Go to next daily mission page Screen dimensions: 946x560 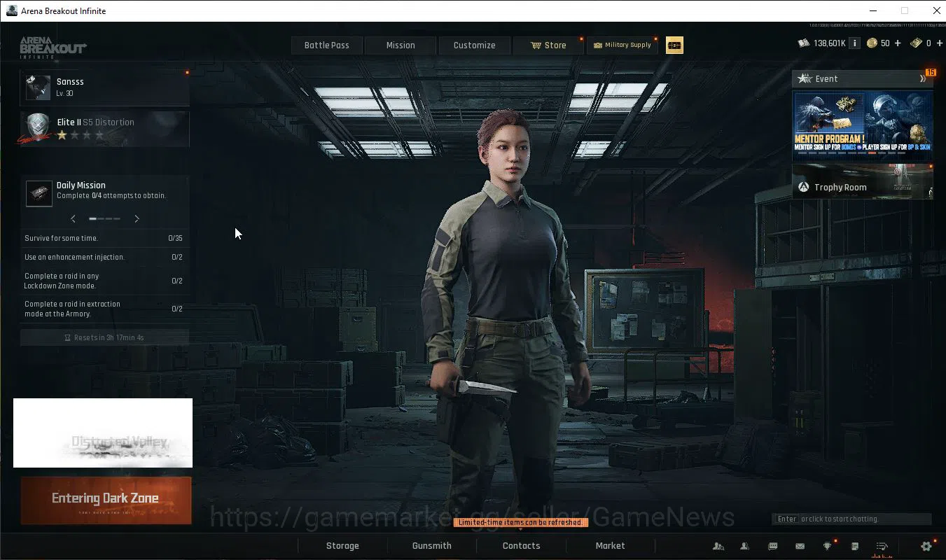click(x=137, y=219)
